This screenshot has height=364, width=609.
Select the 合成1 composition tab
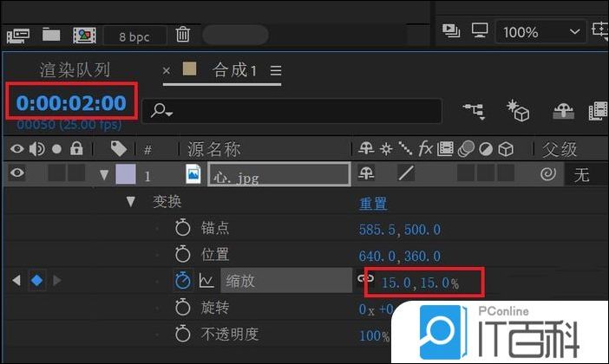coord(234,70)
